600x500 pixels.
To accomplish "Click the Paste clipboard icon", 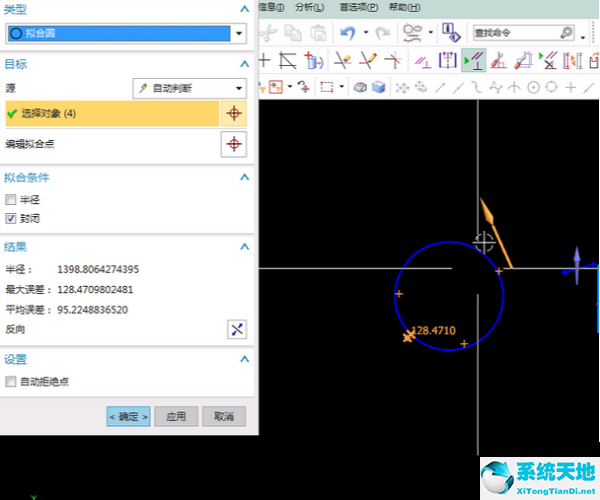I will click(x=318, y=33).
